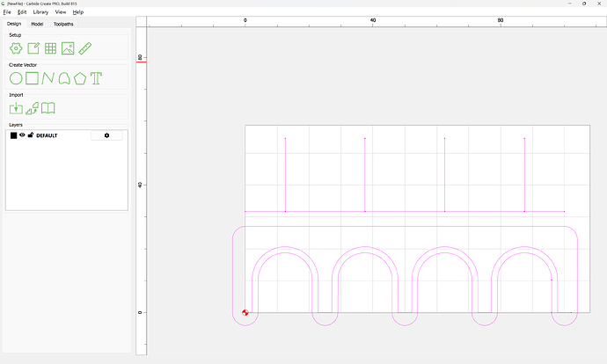Open the Edit menu
The image size is (607, 364).
coord(22,12)
